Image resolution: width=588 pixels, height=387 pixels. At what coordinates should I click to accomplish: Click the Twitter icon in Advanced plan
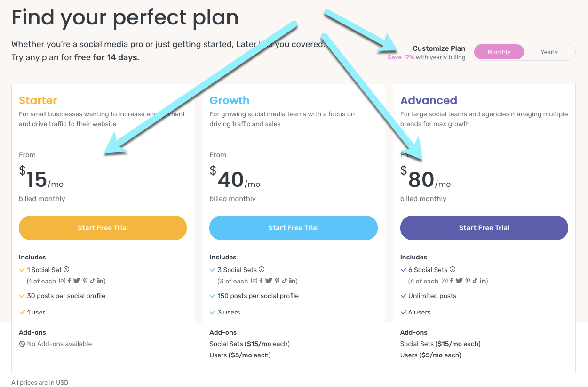pos(460,281)
